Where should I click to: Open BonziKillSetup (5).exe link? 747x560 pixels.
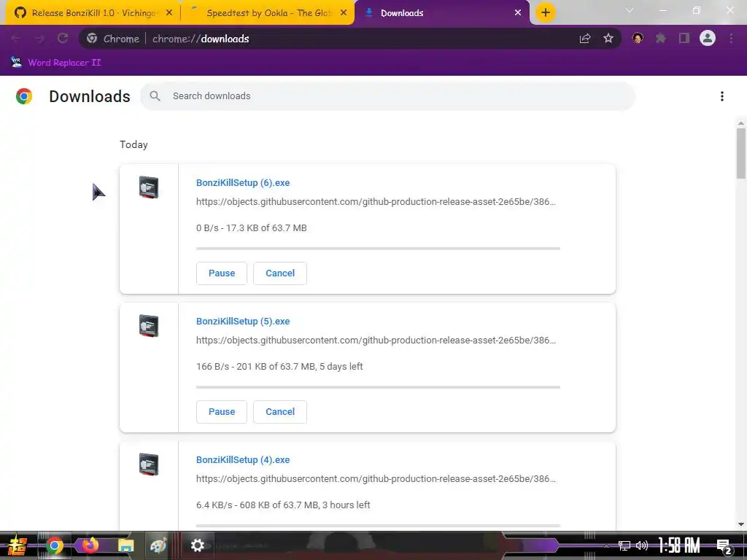click(x=243, y=322)
